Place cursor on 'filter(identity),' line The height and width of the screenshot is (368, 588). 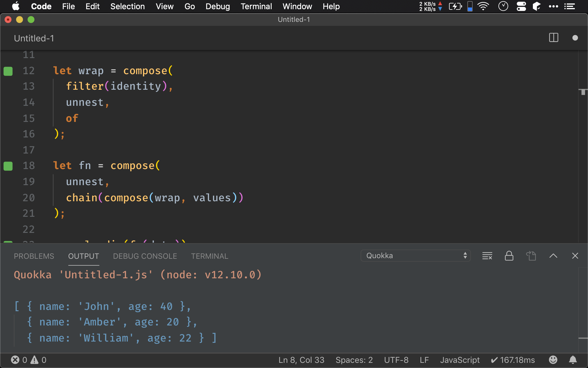[x=119, y=86]
